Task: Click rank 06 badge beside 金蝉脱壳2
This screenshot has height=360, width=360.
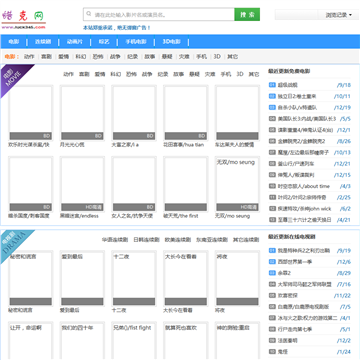Action: (x=272, y=141)
